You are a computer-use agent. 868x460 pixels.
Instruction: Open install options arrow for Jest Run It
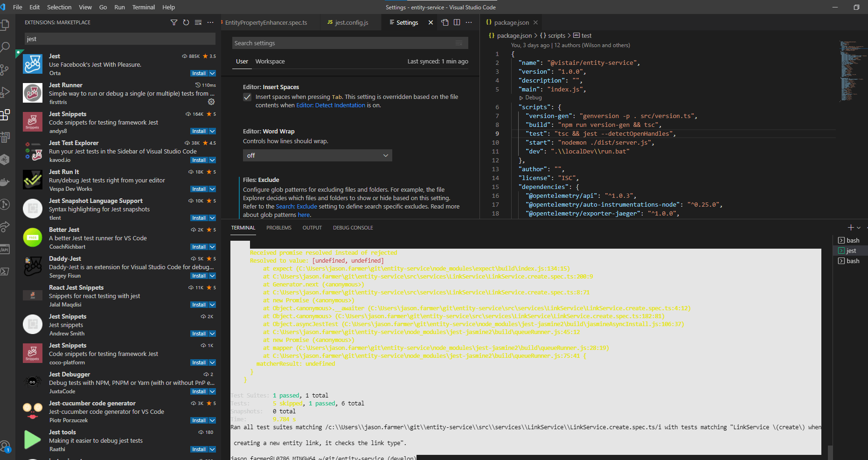click(212, 189)
